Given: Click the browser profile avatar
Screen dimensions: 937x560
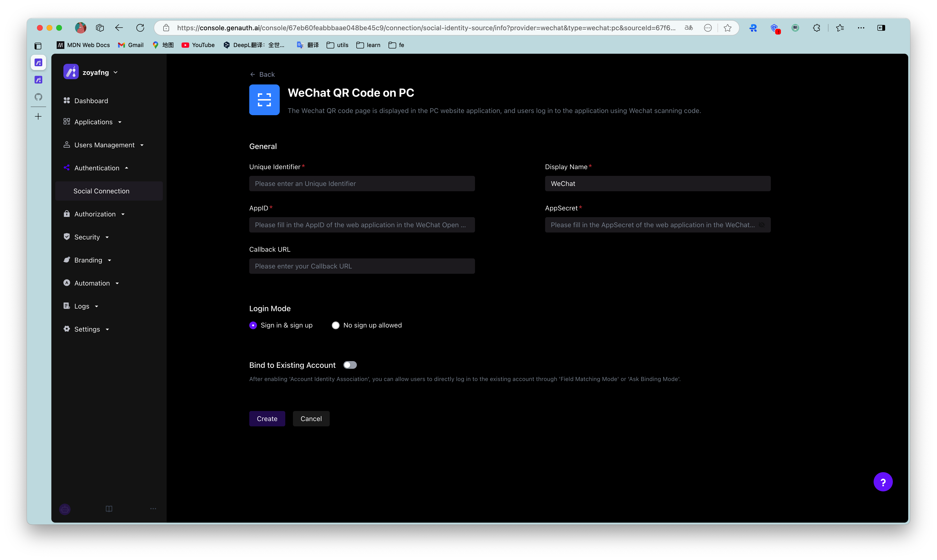Looking at the screenshot, I should click(80, 28).
